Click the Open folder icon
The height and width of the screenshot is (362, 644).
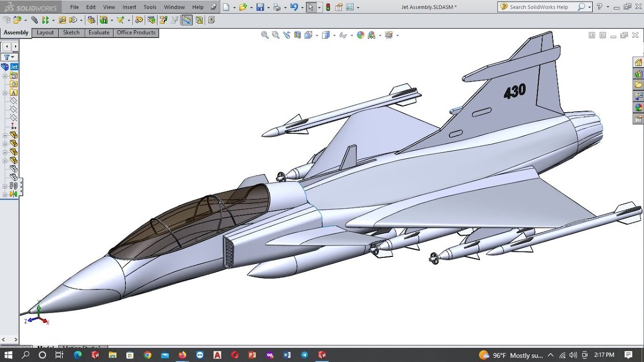point(243,7)
